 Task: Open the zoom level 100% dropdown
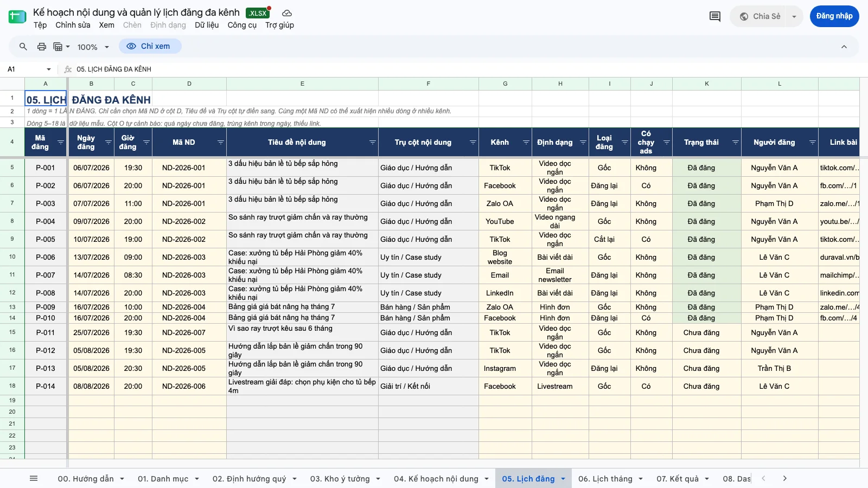(93, 47)
